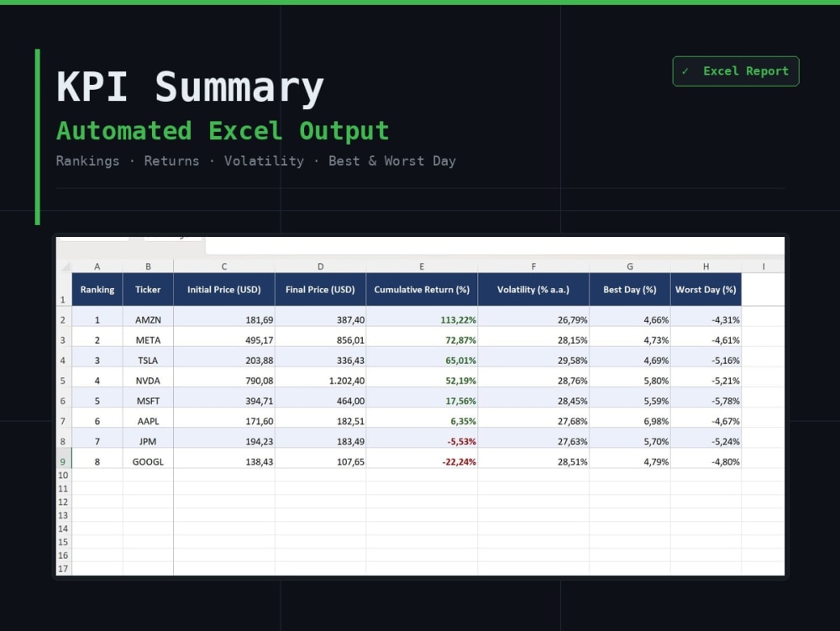The image size is (840, 631).
Task: Select column H header
Action: point(706,266)
